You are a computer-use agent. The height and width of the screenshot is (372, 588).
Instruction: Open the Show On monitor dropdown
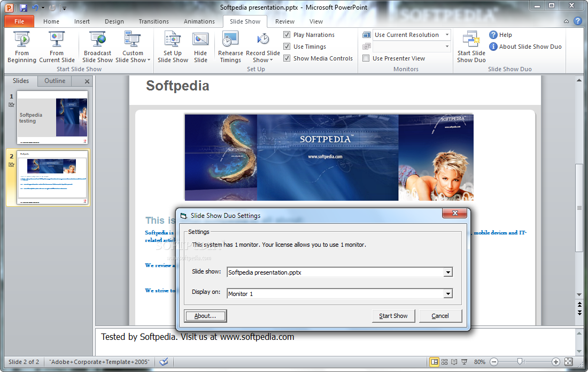tap(447, 47)
